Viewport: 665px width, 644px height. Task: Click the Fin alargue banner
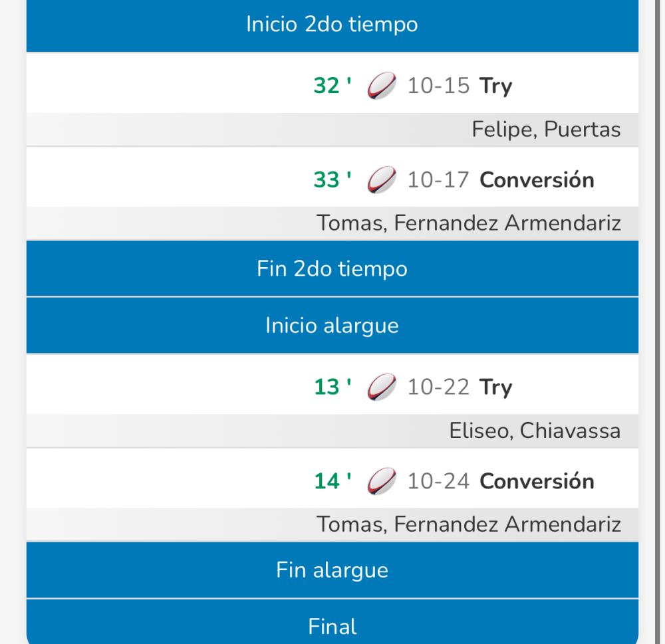(332, 570)
